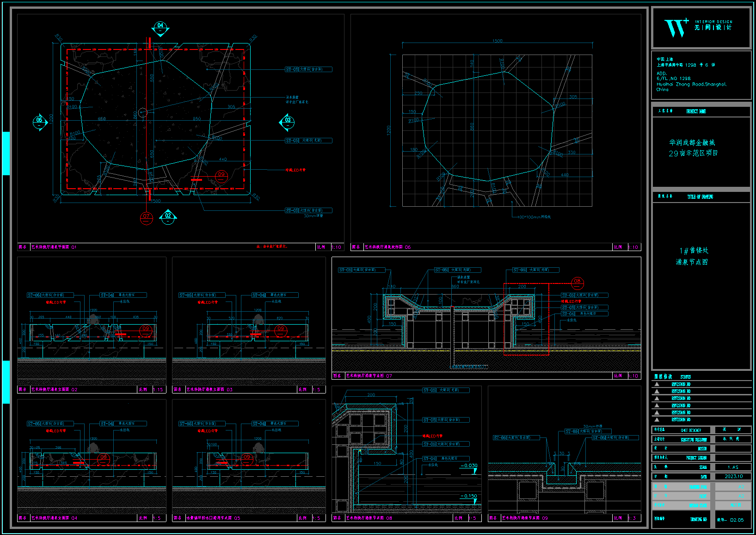Screen dimensions: 756x535
Task: Click the drawing 03 title label
Action: (x=209, y=389)
